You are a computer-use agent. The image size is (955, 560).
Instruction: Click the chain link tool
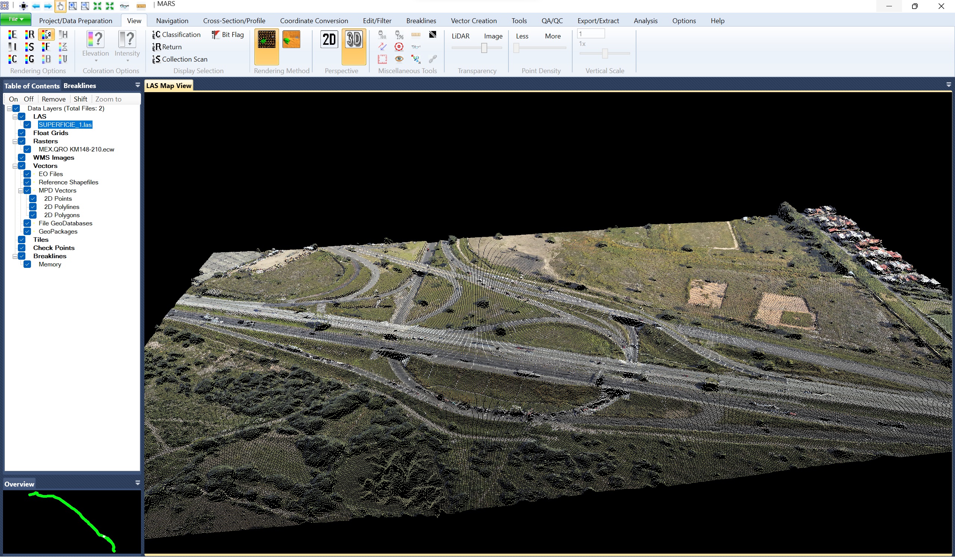[x=433, y=59]
